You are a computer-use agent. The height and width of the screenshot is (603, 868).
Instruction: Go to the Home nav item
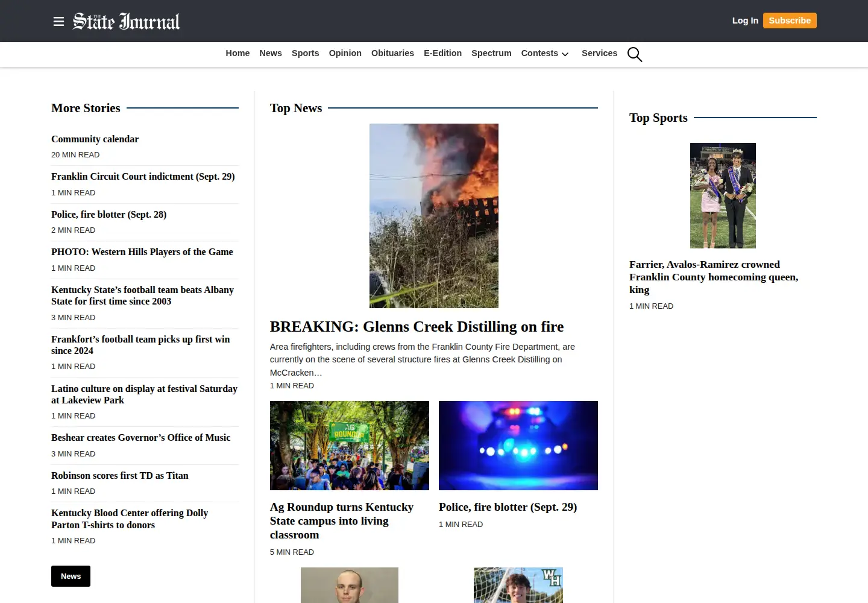point(237,53)
